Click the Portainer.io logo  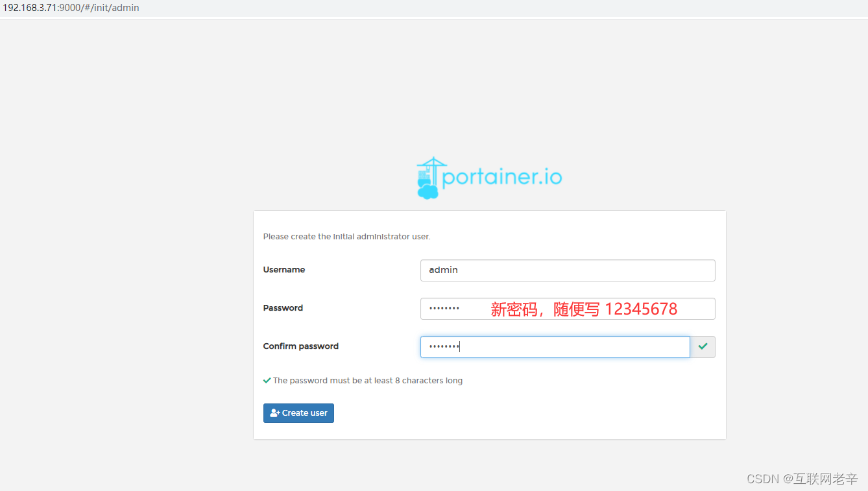click(489, 178)
